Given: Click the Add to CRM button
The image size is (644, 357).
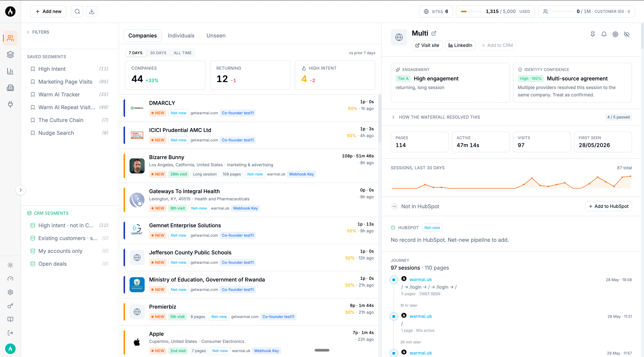Looking at the screenshot, I should [497, 46].
